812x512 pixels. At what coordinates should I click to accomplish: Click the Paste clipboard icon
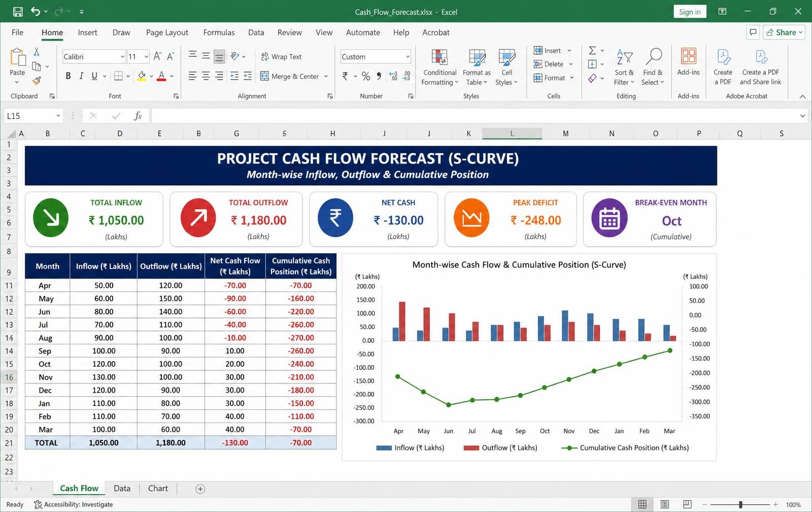click(x=17, y=57)
